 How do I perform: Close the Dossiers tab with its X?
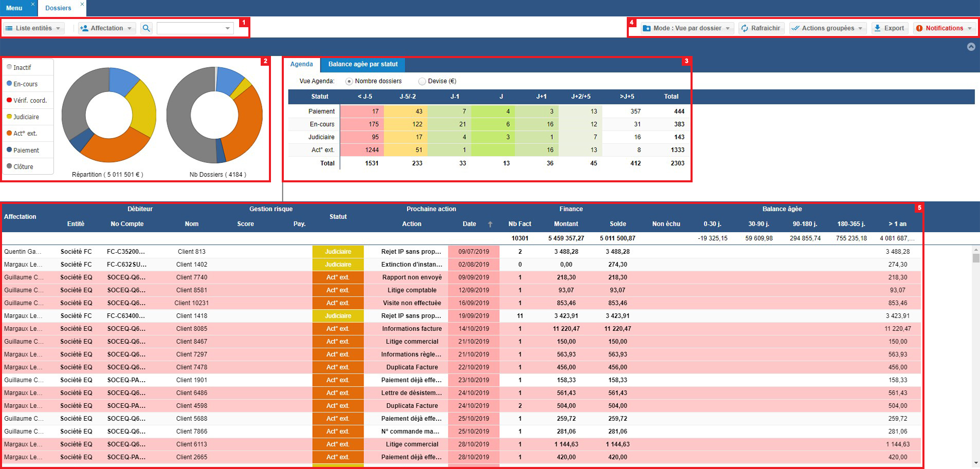point(82,4)
